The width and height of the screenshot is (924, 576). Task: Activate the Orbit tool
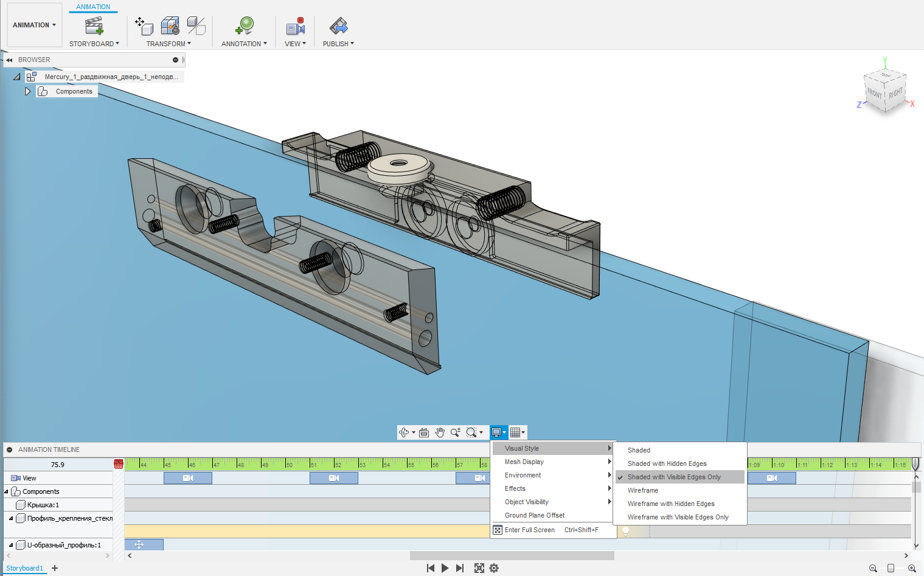coord(405,432)
